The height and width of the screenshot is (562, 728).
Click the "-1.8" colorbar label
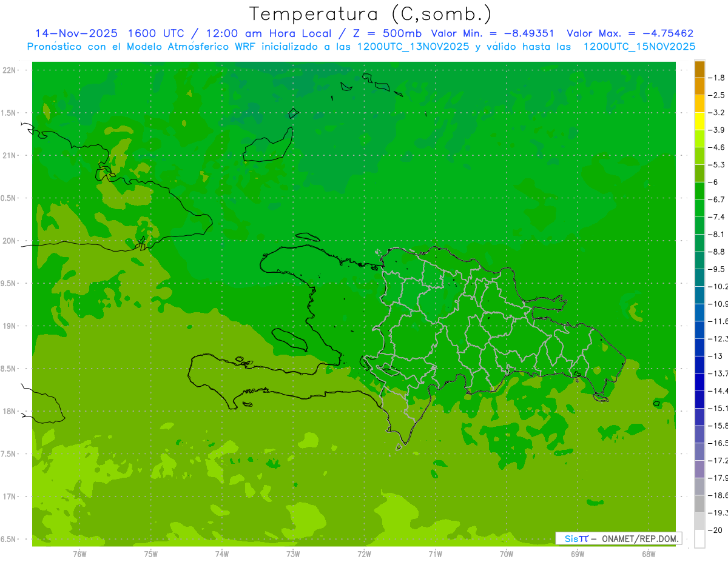point(717,78)
